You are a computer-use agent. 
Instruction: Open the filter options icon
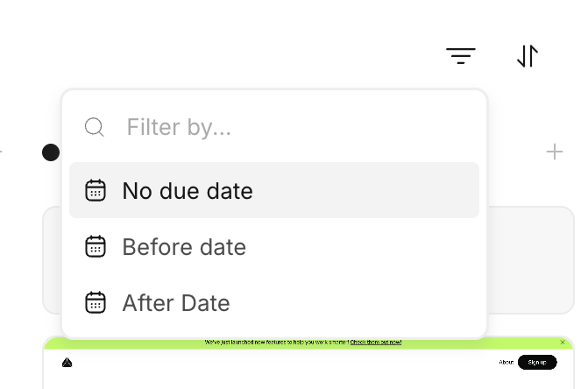click(461, 56)
